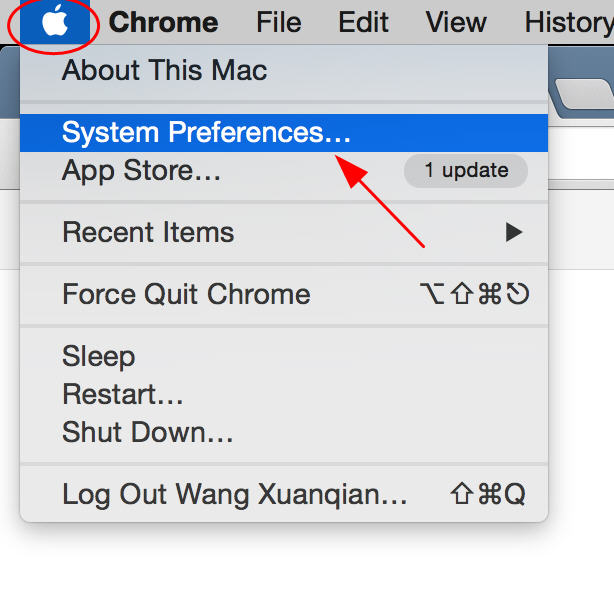Click the Recent Items arrow triangle
This screenshot has width=614, height=593.
(514, 233)
